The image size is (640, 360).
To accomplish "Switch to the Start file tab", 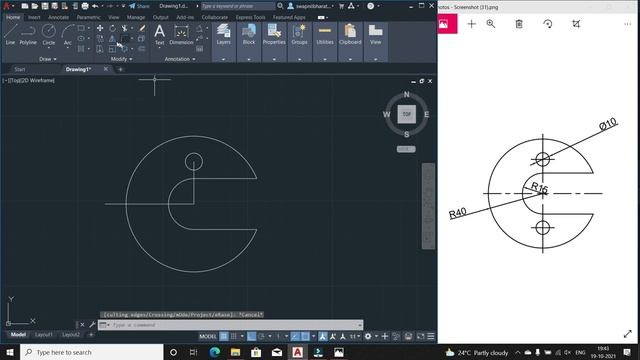I will [x=20, y=69].
